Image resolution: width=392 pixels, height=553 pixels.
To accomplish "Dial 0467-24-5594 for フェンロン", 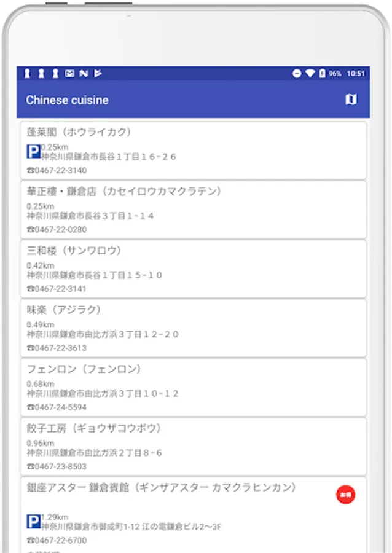I will click(60, 407).
